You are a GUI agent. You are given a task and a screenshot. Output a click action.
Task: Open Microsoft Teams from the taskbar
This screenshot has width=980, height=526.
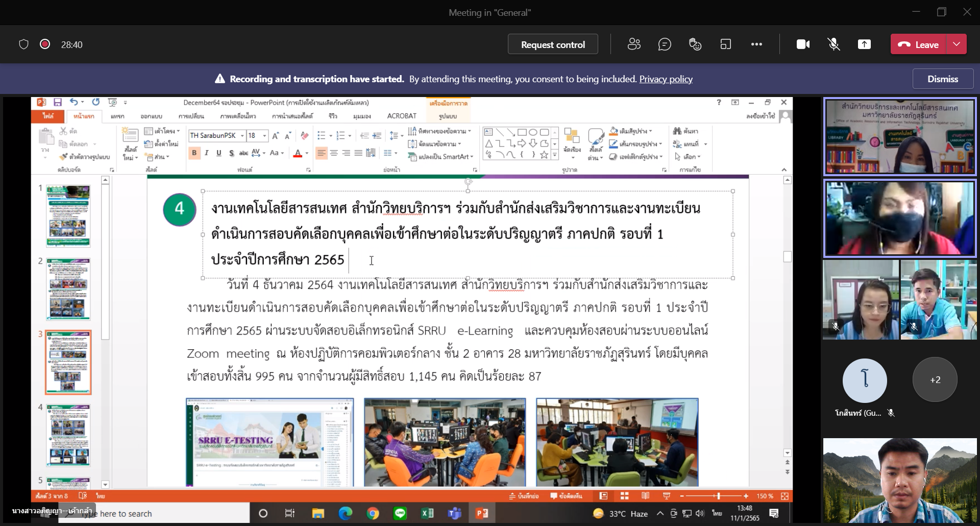click(454, 513)
